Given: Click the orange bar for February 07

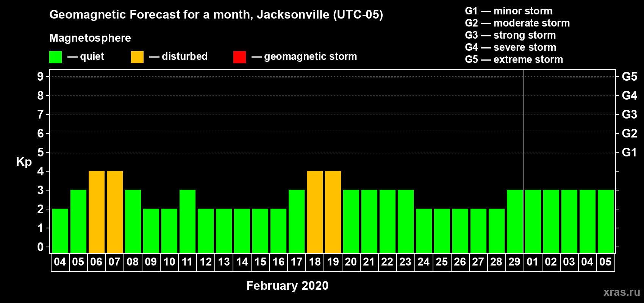Looking at the screenshot, I should point(115,212).
